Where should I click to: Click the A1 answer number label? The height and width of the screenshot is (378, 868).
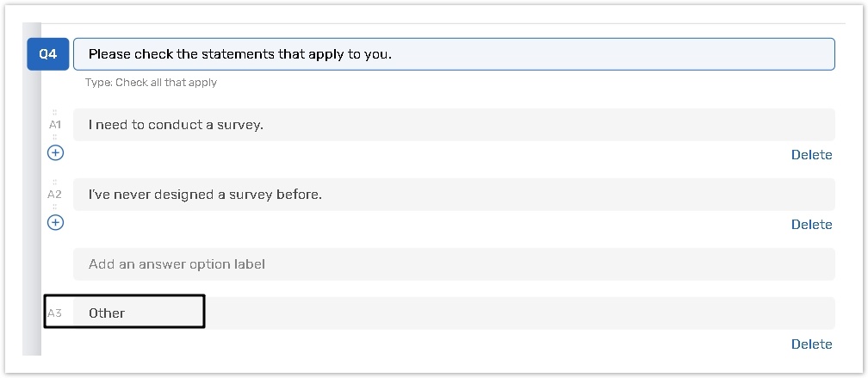[55, 125]
